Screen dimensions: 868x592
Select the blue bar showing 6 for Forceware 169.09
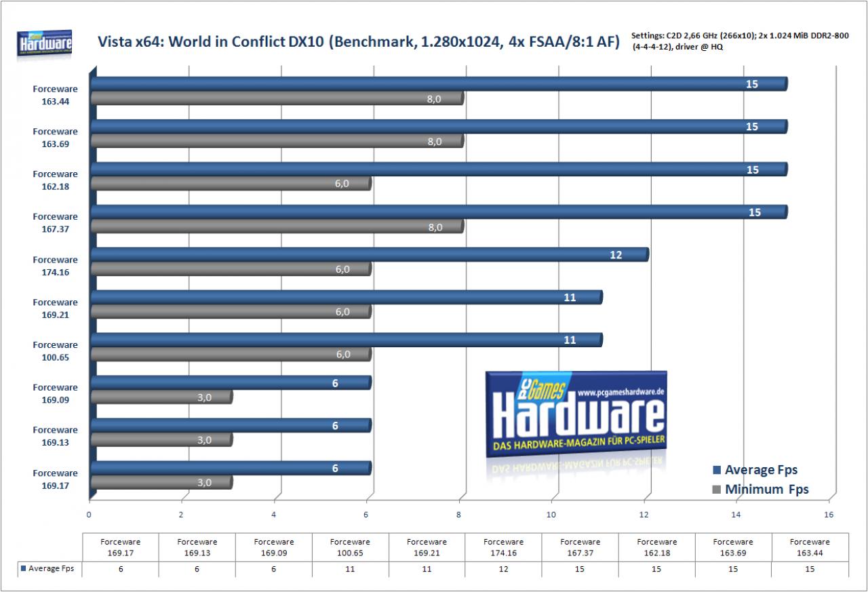tap(231, 382)
